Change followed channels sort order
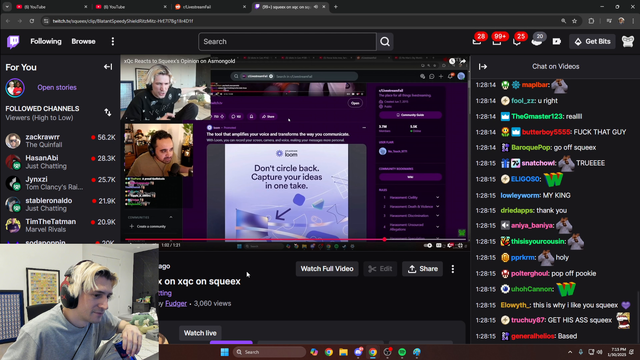The width and height of the screenshot is (640, 360). pyautogui.click(x=108, y=113)
